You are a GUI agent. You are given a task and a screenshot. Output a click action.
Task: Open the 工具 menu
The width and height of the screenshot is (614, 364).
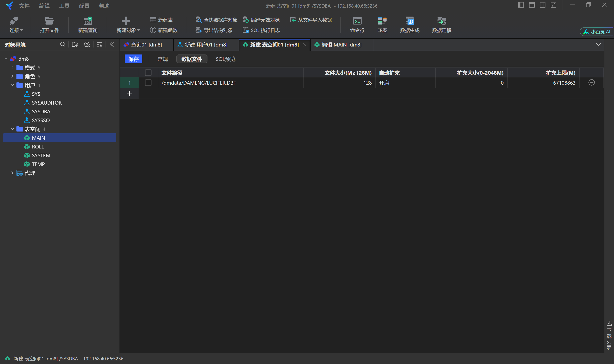[64, 6]
